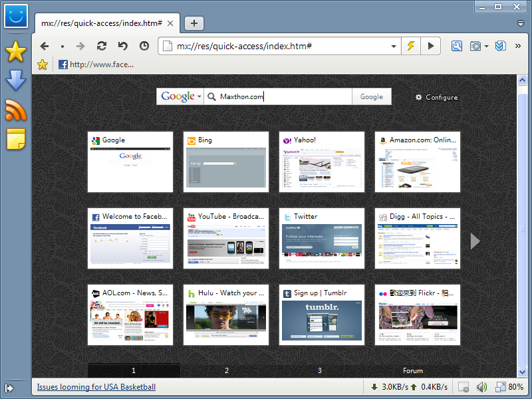Open the Google quick-access thumbnail

tap(130, 162)
